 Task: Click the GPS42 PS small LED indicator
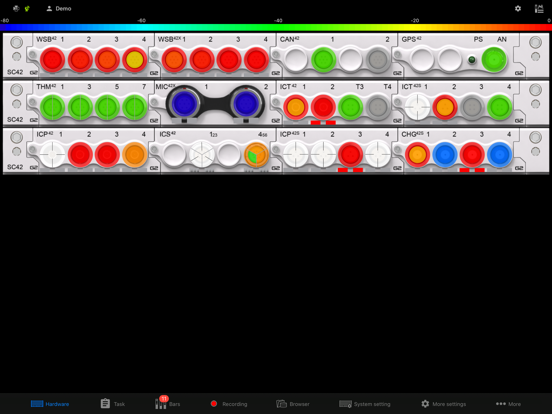coord(472,60)
